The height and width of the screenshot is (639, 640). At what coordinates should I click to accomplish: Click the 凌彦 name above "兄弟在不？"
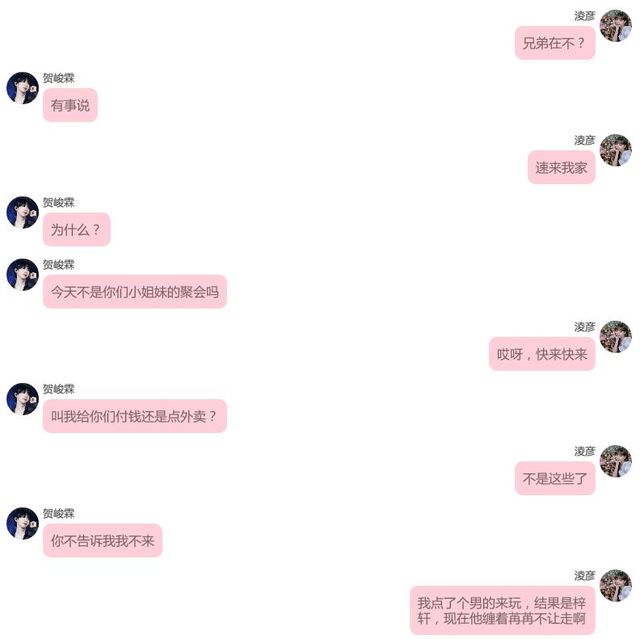pos(584,16)
